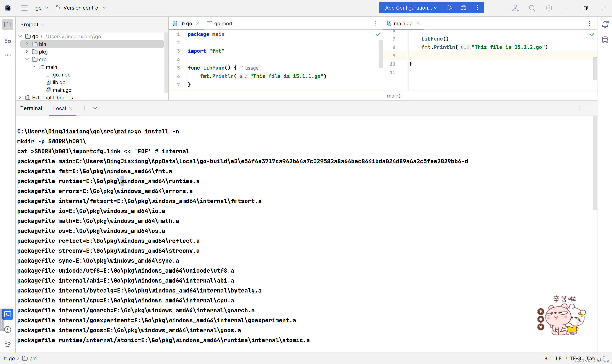Open the Notifications bell icon
Screen dimensions: 612x364
[x=605, y=24]
